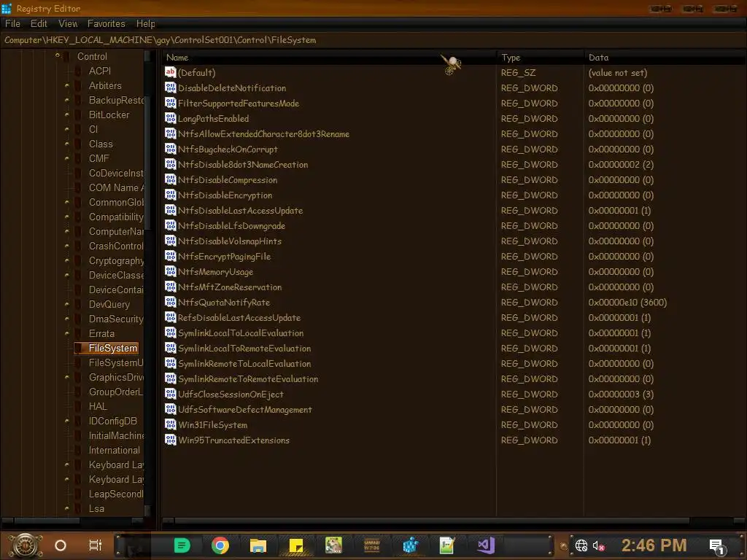Expand the CrashControl key
The image size is (747, 560).
pyautogui.click(x=66, y=246)
